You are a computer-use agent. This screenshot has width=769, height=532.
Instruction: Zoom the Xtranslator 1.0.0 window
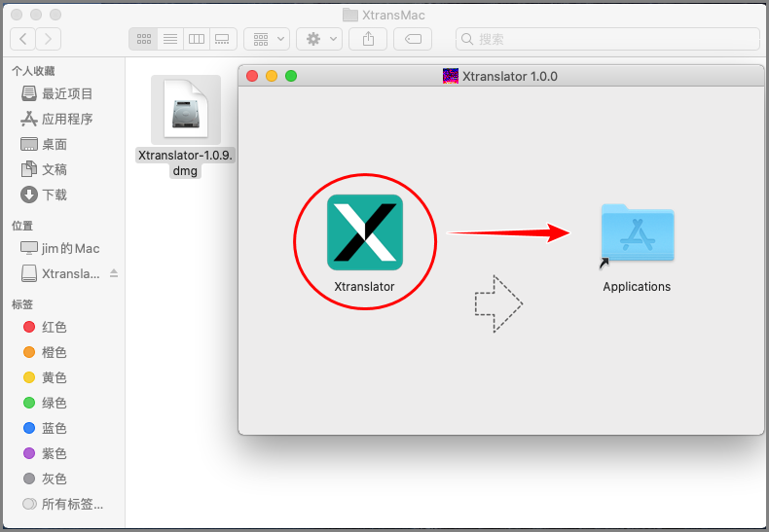[x=291, y=76]
